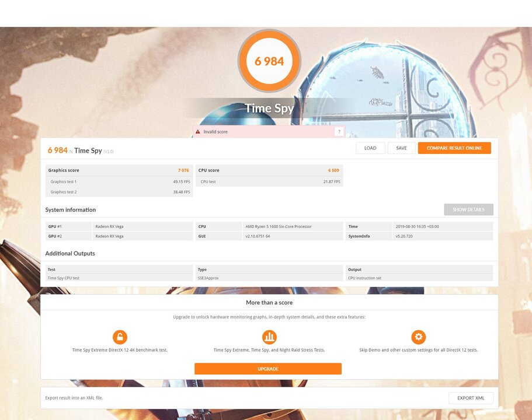
Task: Click SystemInfo version v5.20.720
Action: click(x=404, y=236)
